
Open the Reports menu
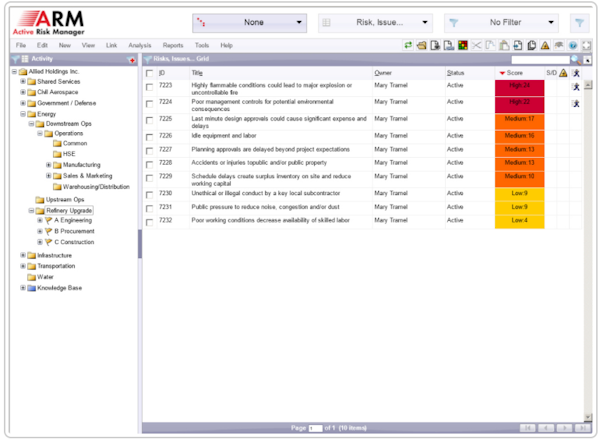[x=173, y=46]
